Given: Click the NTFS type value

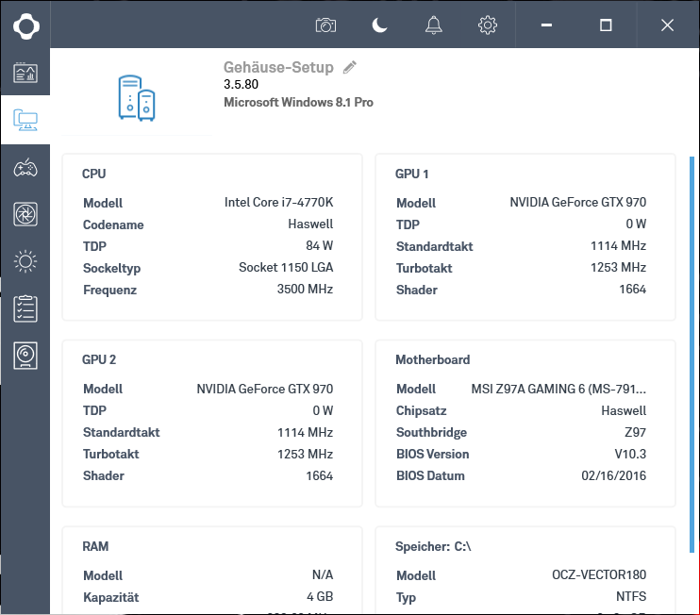Looking at the screenshot, I should [631, 596].
